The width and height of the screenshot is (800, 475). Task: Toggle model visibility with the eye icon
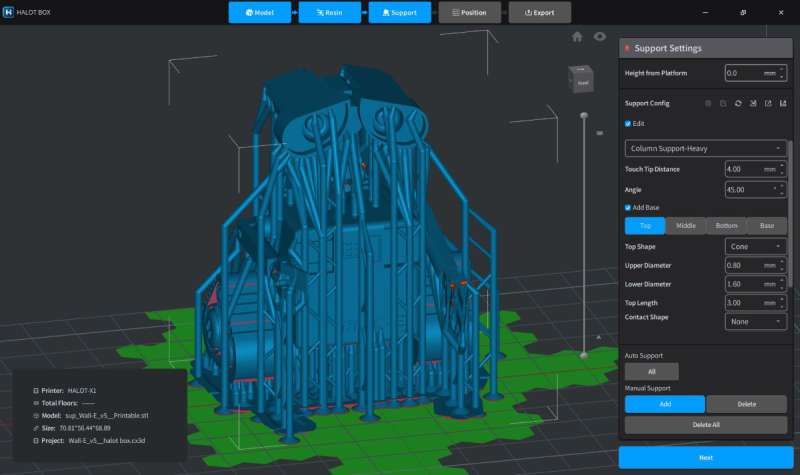(x=599, y=36)
